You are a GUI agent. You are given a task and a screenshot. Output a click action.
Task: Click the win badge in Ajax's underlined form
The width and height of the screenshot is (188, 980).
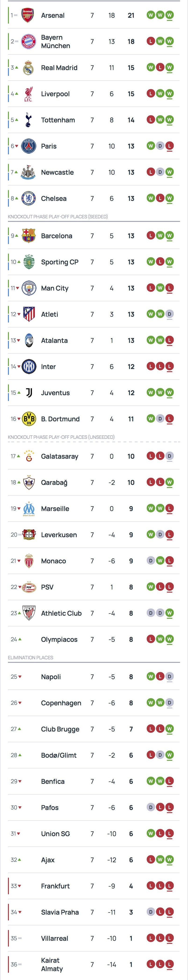[169, 860]
